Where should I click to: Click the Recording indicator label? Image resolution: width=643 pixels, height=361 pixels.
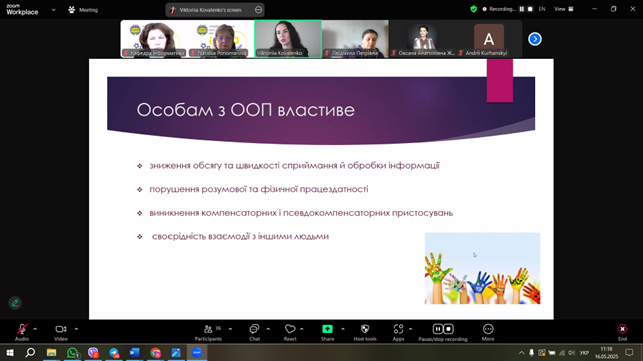click(x=499, y=9)
